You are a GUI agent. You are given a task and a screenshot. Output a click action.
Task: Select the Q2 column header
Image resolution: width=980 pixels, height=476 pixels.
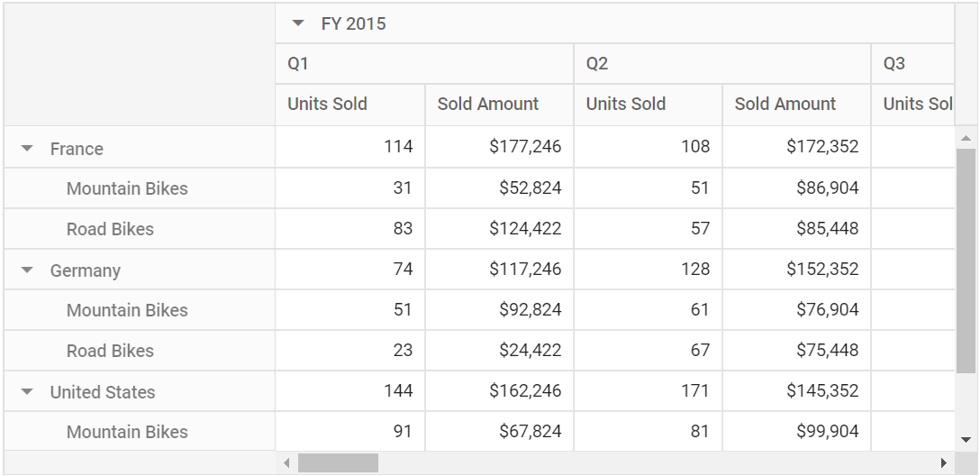(x=721, y=64)
